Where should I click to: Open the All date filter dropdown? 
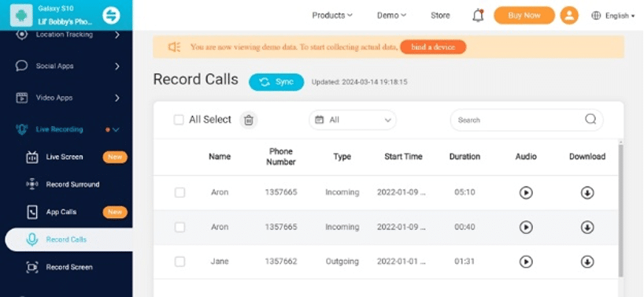(x=353, y=120)
